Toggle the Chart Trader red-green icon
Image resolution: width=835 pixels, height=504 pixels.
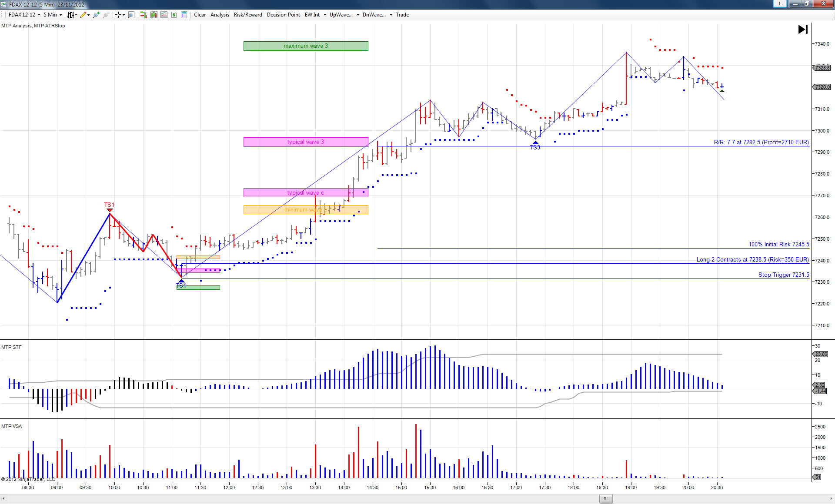point(144,15)
